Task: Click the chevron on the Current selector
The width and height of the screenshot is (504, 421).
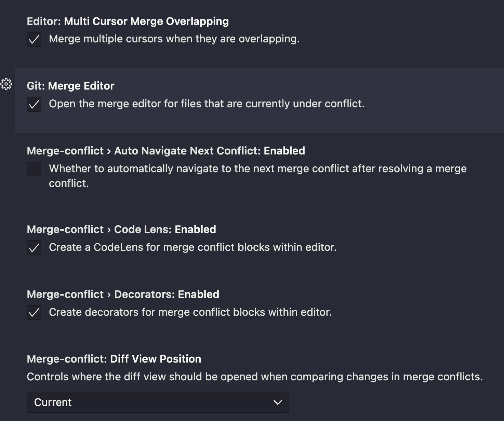Action: 278,402
